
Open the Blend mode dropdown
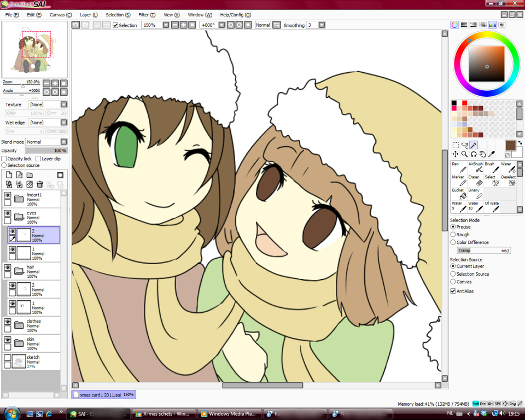click(46, 142)
